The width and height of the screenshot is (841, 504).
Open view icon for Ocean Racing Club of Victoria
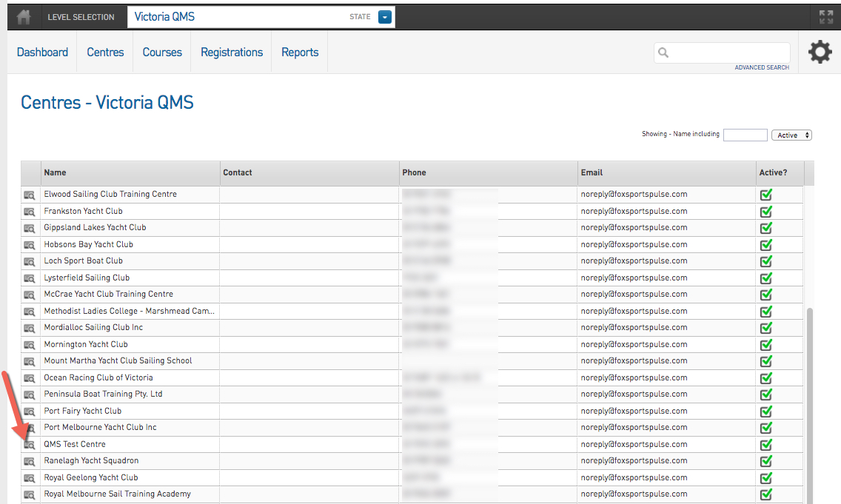tap(30, 378)
